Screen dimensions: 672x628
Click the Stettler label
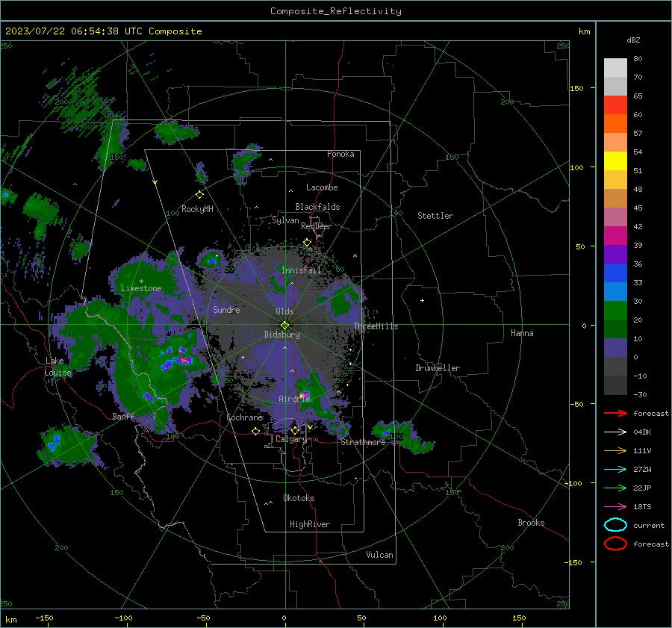[435, 216]
